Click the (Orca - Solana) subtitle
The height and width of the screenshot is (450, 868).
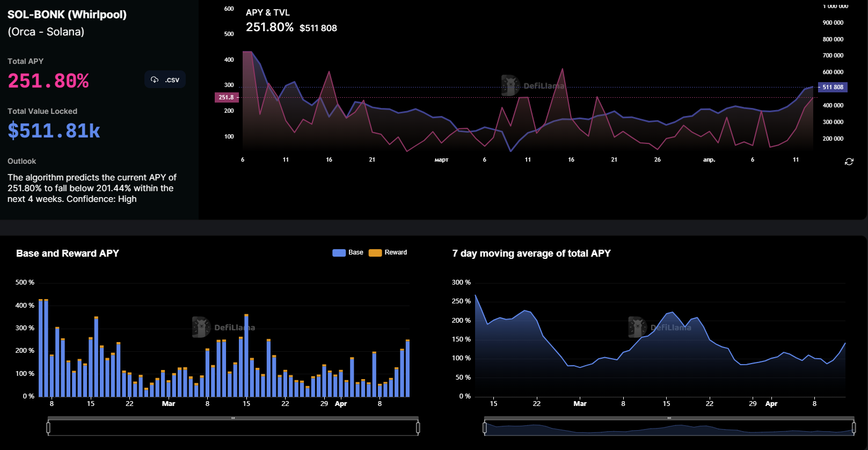[46, 32]
